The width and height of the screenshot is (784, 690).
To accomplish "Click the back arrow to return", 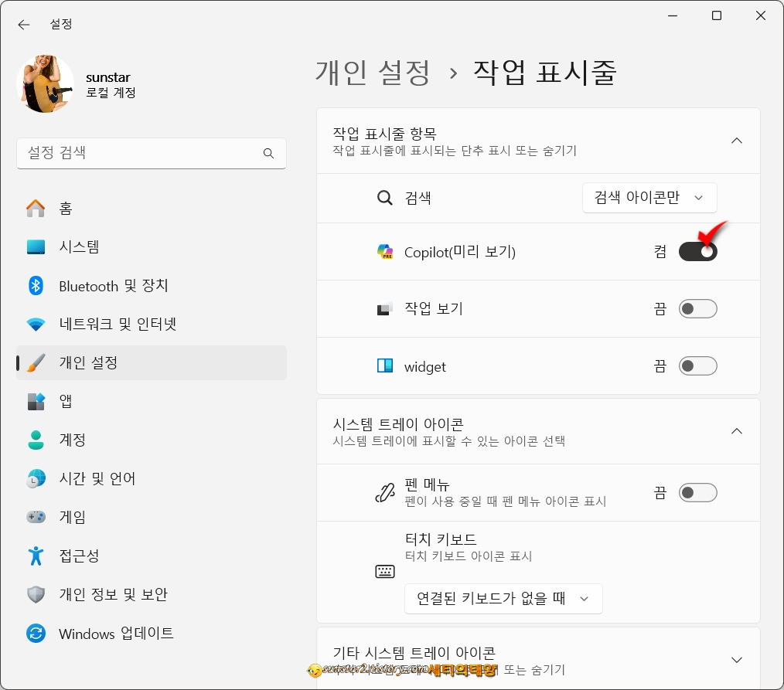I will 23,24.
